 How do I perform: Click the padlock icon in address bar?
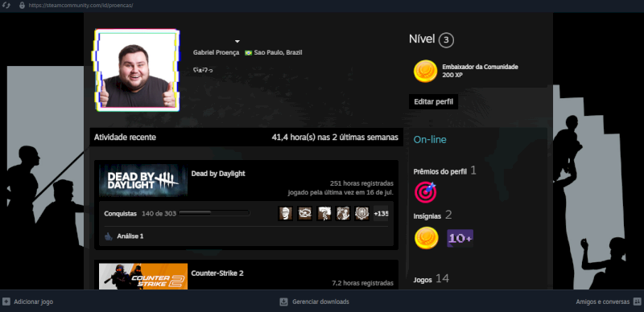(x=22, y=6)
